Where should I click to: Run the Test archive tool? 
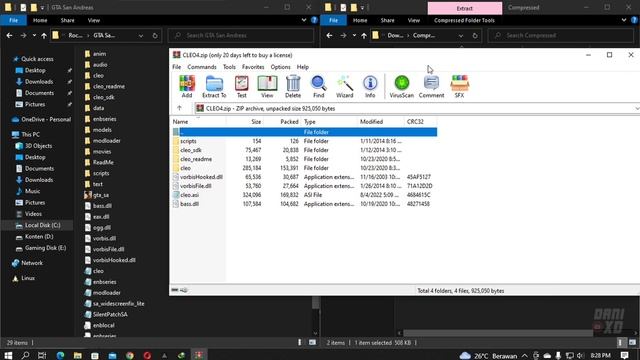pos(242,87)
